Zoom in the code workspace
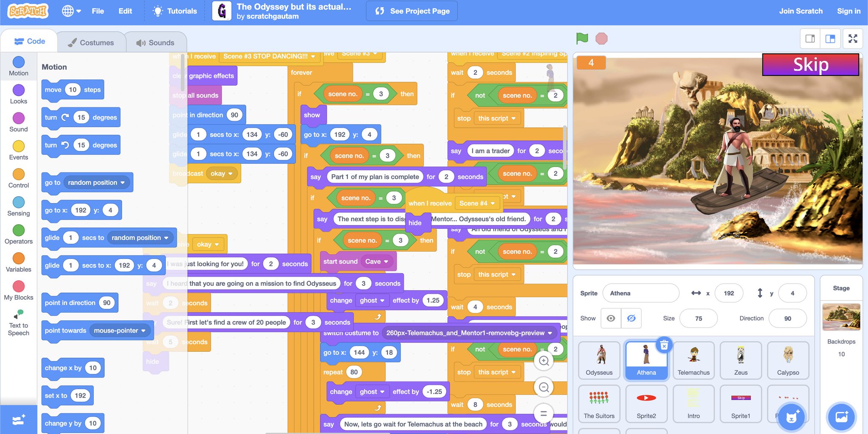The image size is (868, 434). click(x=544, y=361)
